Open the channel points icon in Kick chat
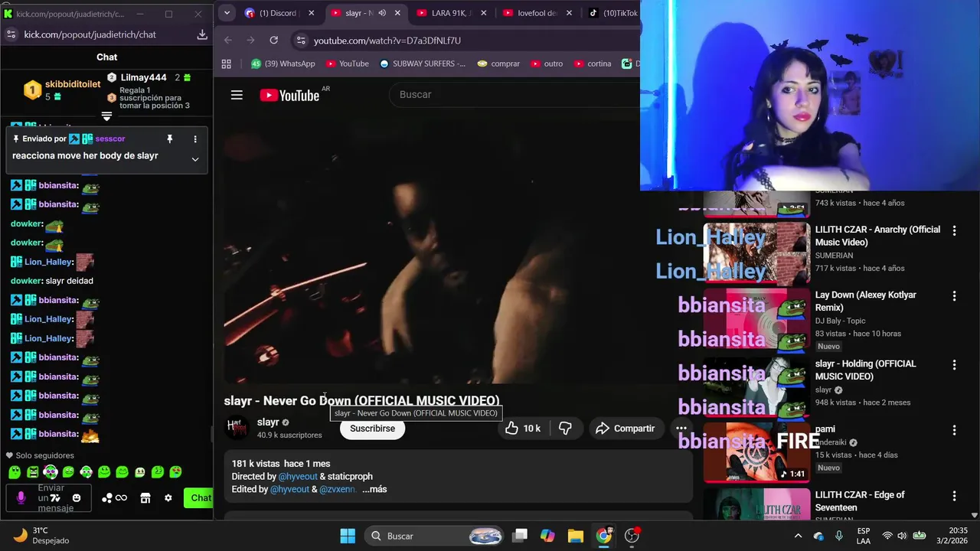Screen dimensions: 980x551 (114, 497)
